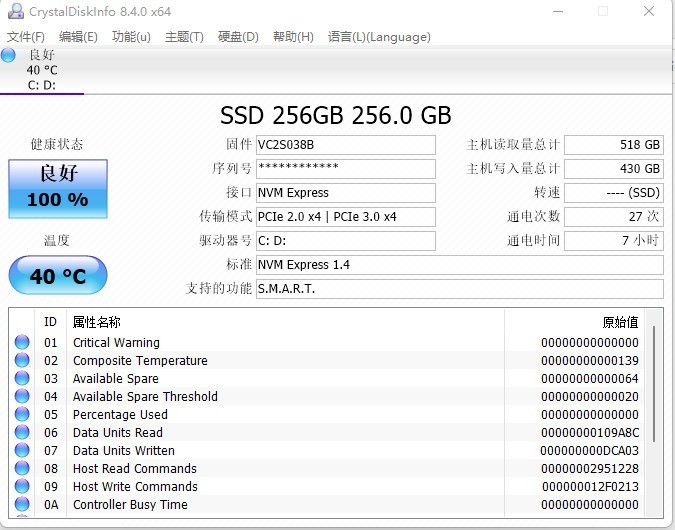This screenshot has height=530, width=675.
Task: Click the firmware field VC2S038B
Action: [346, 145]
